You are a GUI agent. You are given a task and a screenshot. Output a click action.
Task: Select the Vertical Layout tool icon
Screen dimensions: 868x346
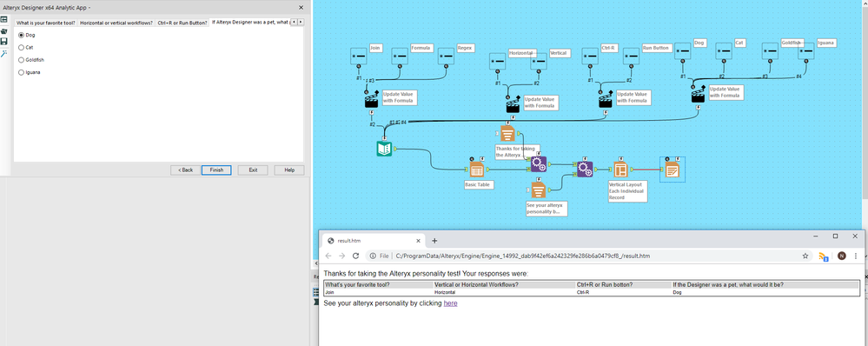pos(620,170)
